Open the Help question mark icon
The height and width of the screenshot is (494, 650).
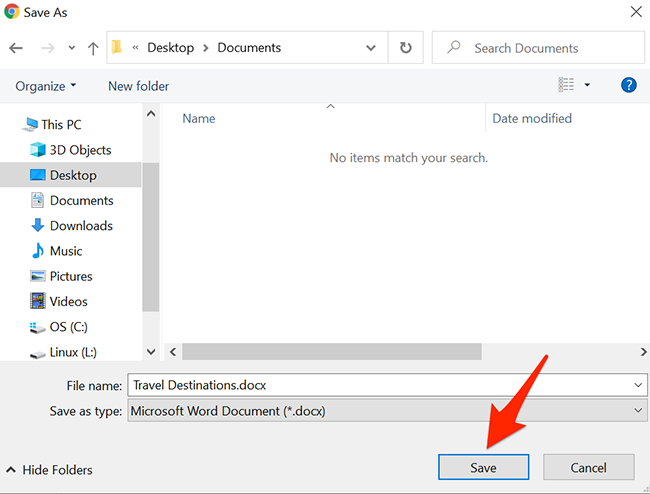point(629,86)
